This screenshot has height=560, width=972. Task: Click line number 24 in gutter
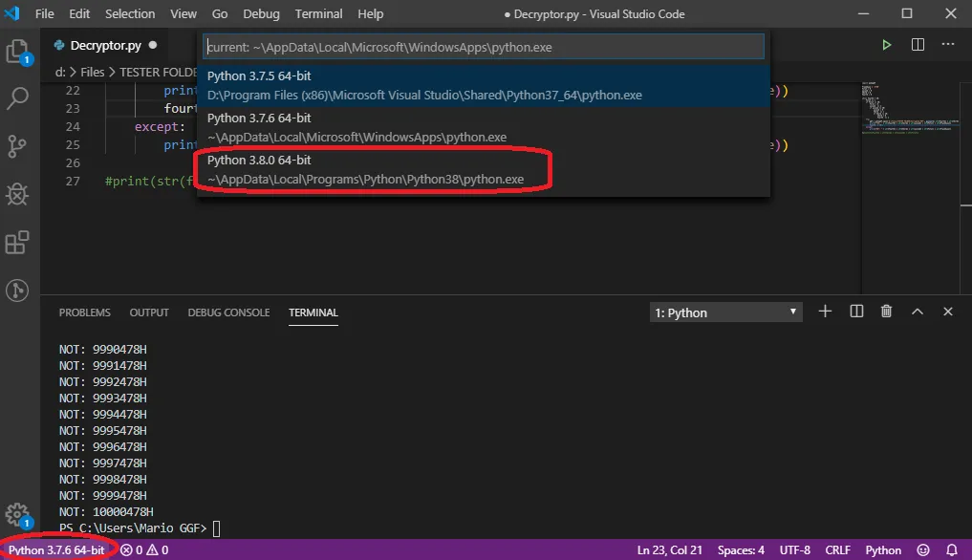click(73, 126)
